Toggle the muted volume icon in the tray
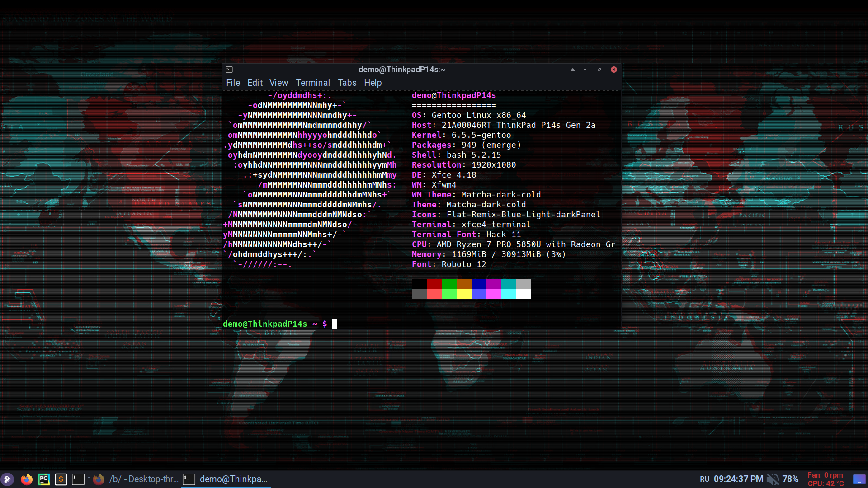This screenshot has width=868, height=488. tap(773, 479)
